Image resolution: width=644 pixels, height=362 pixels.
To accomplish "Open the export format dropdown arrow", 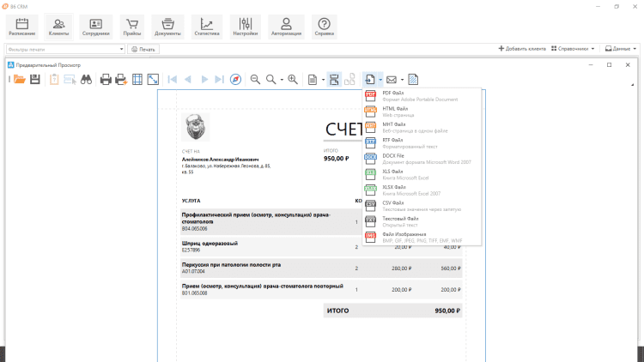I will (x=380, y=80).
